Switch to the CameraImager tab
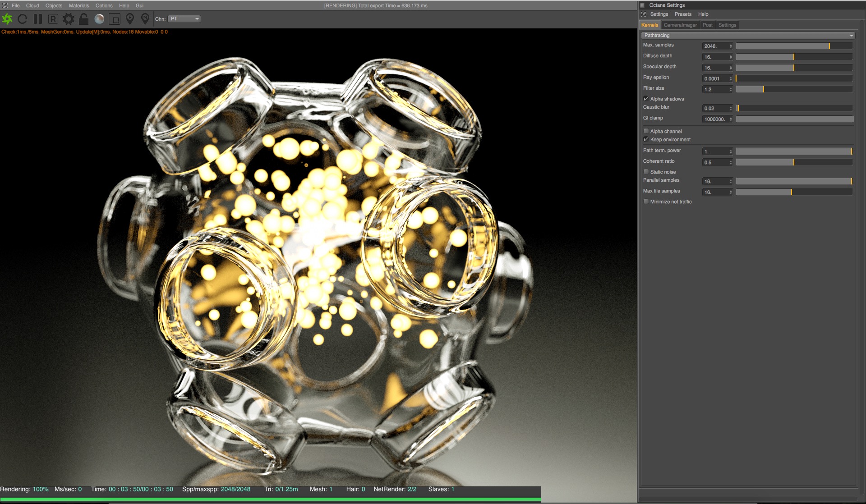 680,25
